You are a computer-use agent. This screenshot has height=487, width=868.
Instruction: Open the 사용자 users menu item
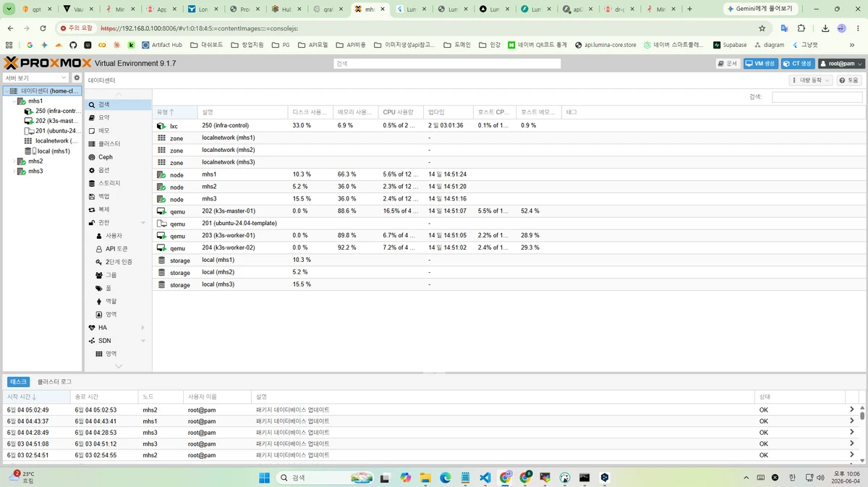118,236
